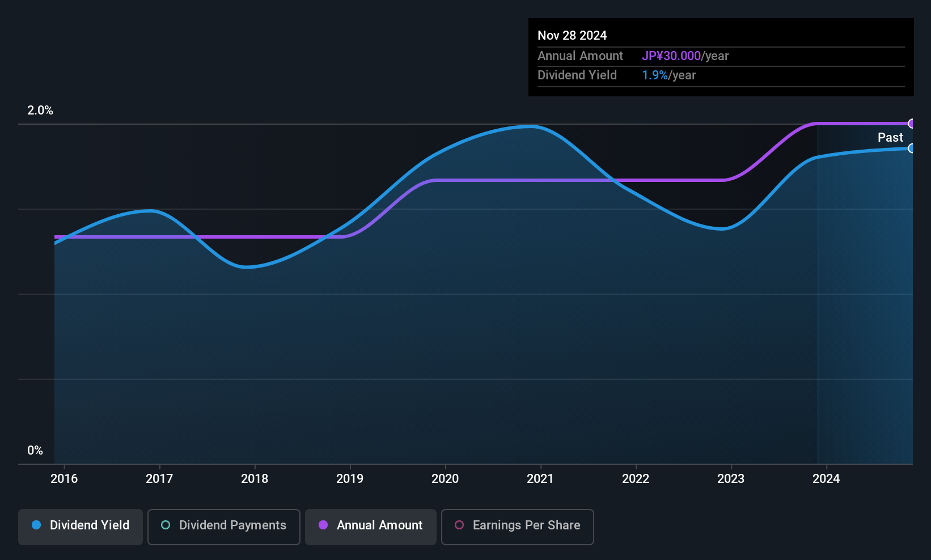Click the 2022 x-axis label
This screenshot has width=931, height=560.
pyautogui.click(x=636, y=478)
